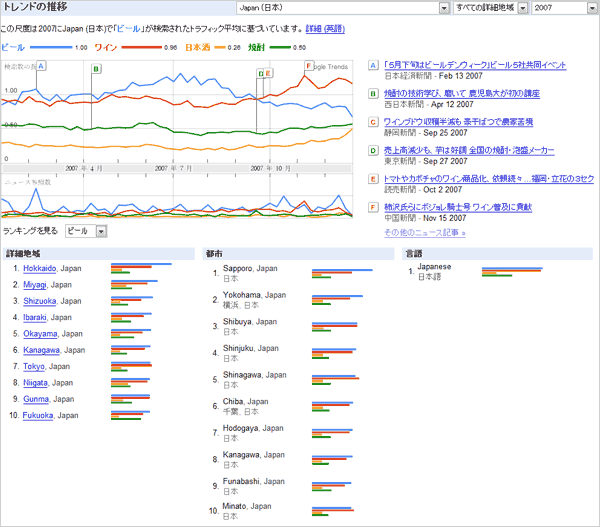Click the 詳細 (英語) link
The height and width of the screenshot is (527, 600).
click(x=325, y=29)
